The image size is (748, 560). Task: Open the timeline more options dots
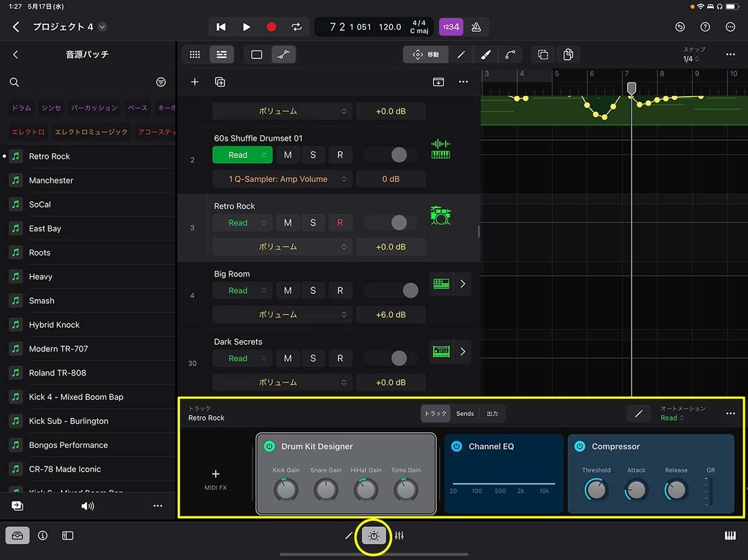(731, 55)
